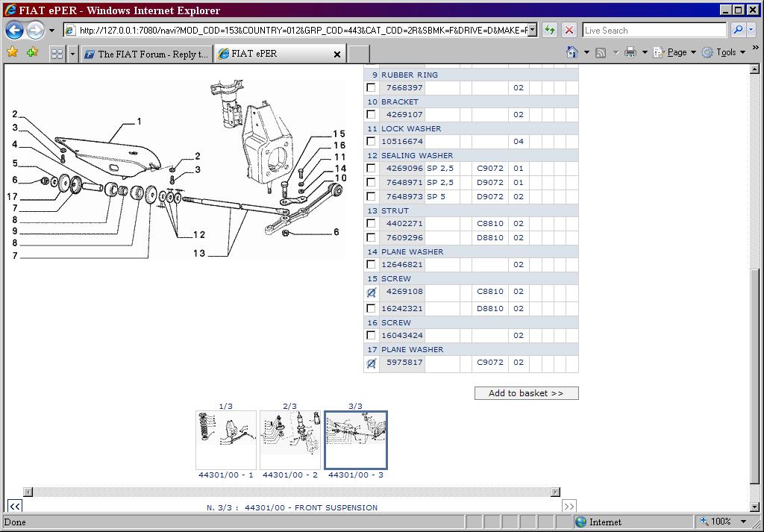
Task: Go to the previous drawing with the << button
Action: point(15,506)
